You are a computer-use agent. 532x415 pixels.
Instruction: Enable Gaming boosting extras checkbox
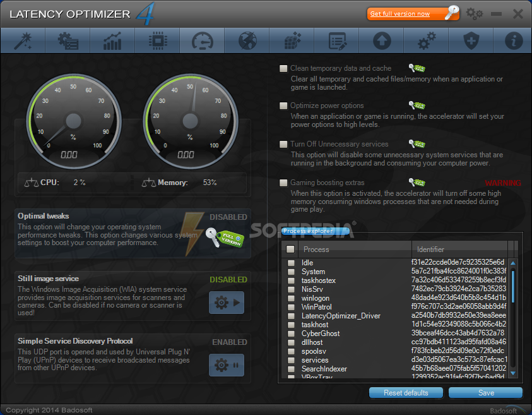click(x=283, y=183)
